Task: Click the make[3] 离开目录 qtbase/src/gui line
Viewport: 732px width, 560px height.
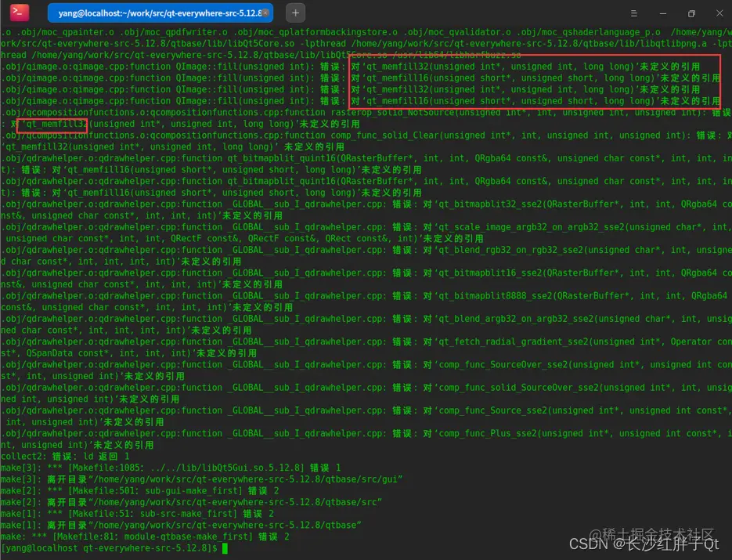Action: (x=202, y=479)
